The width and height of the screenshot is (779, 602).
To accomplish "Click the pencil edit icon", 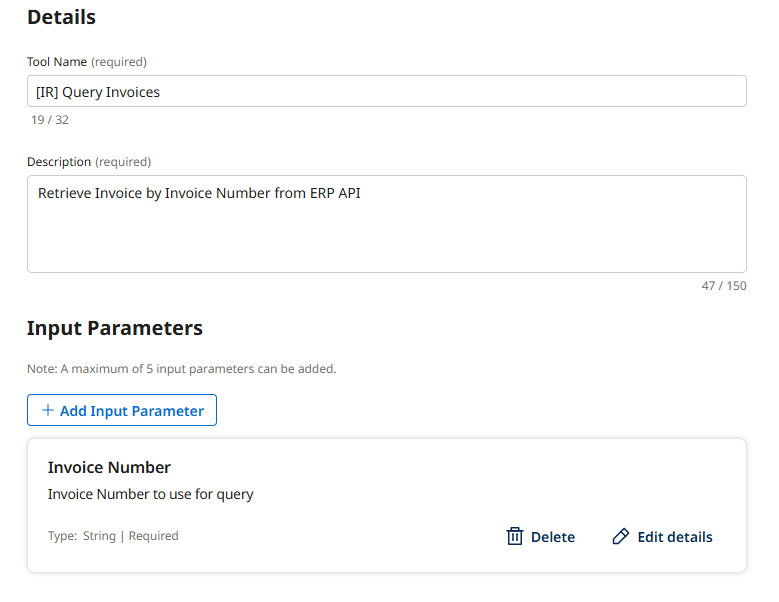I will tap(621, 537).
